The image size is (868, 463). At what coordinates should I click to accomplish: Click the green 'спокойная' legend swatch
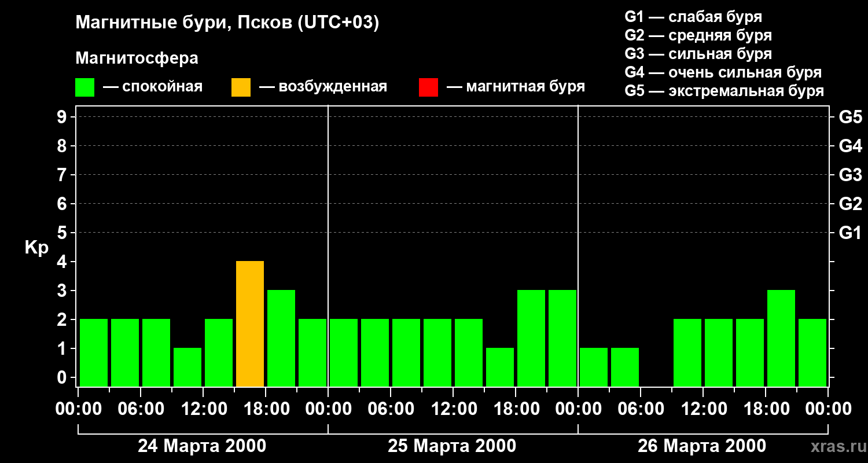tap(85, 87)
